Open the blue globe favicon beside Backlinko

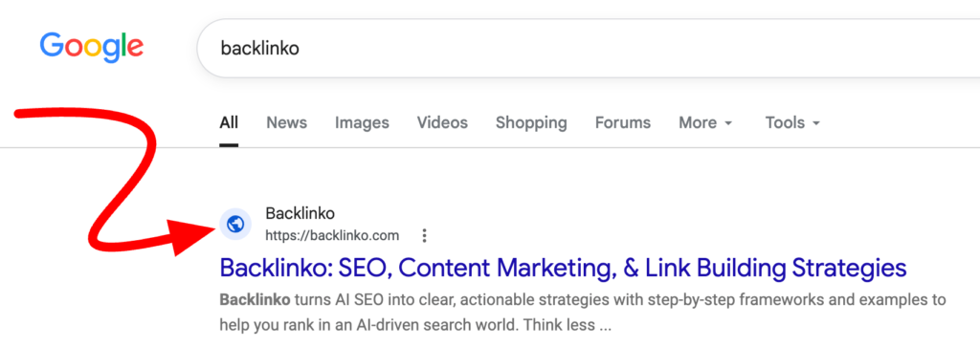pos(235,224)
